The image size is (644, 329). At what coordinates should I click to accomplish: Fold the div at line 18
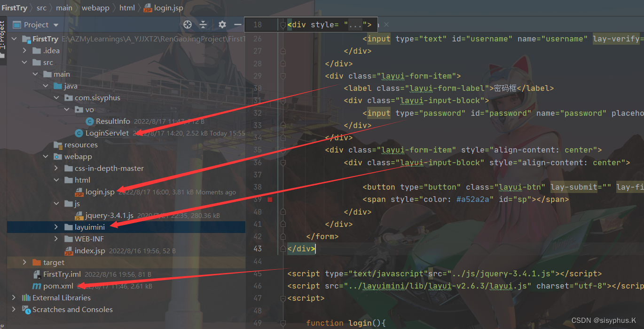point(283,25)
